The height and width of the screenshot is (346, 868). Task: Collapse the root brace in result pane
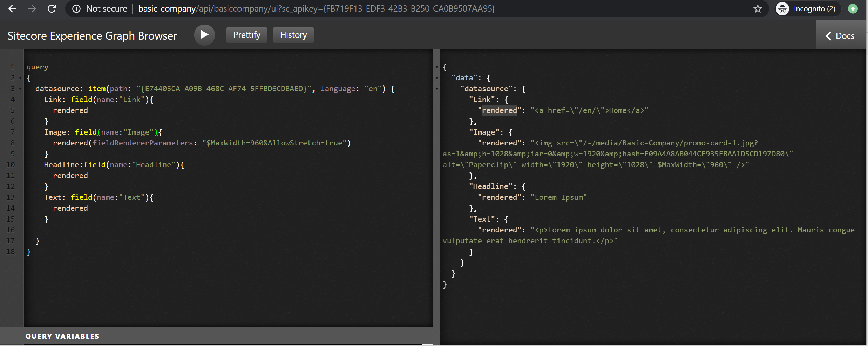437,67
